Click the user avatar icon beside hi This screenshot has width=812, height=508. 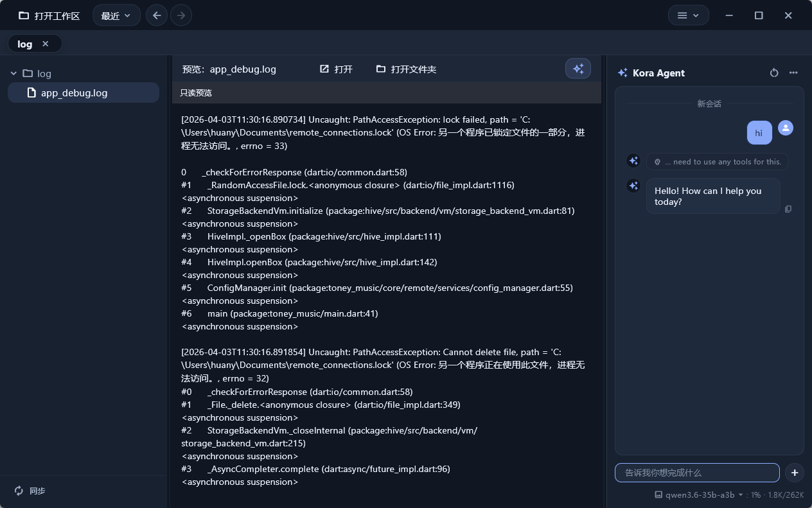(786, 128)
